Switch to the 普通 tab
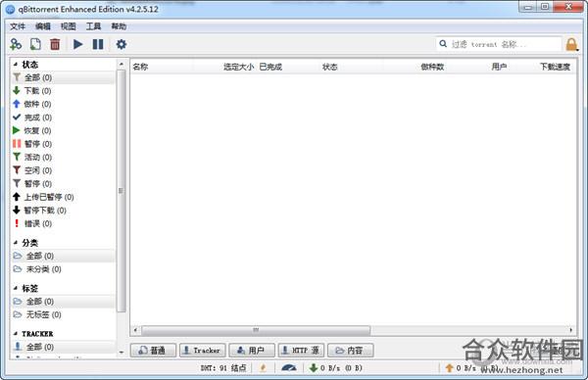The height and width of the screenshot is (380, 588). 153,351
